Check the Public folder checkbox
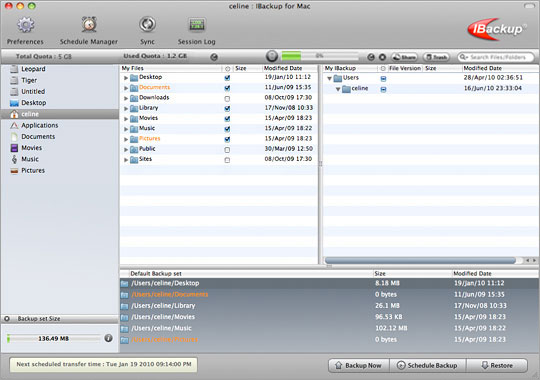 pos(227,150)
